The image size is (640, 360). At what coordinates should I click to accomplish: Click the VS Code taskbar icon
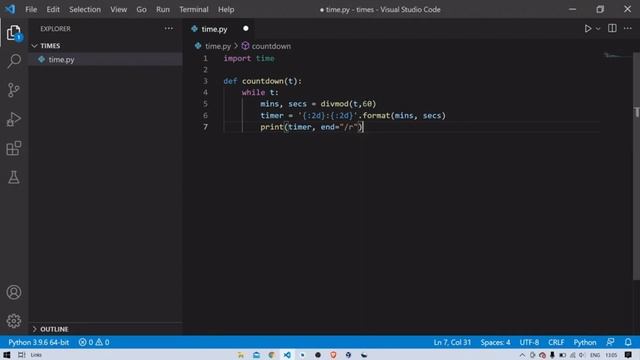(x=287, y=355)
